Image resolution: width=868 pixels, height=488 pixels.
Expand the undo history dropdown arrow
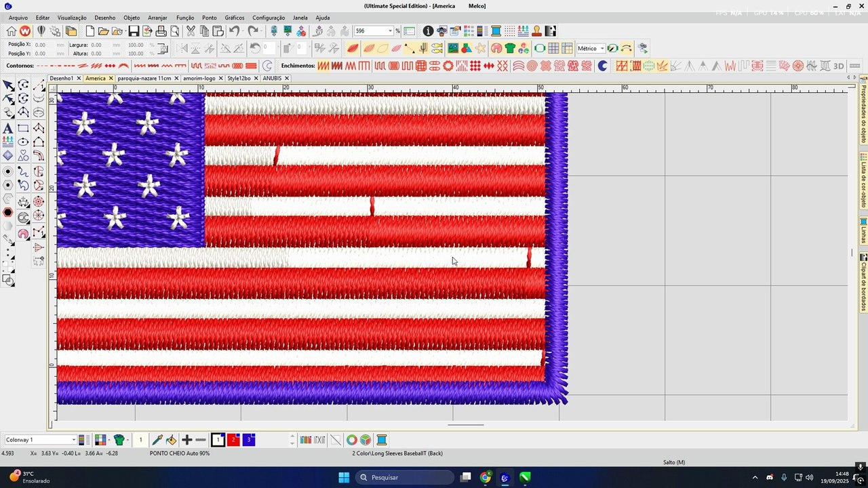click(x=243, y=31)
